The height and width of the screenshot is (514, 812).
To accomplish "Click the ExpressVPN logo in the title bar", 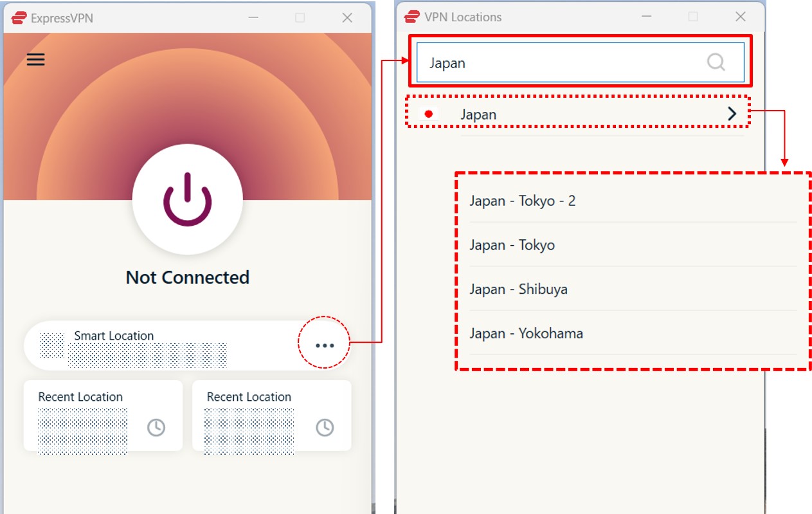I will [x=17, y=17].
